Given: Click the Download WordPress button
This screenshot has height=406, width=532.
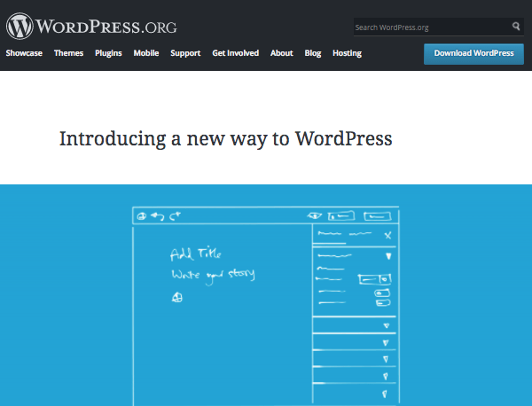Looking at the screenshot, I should [x=473, y=54].
